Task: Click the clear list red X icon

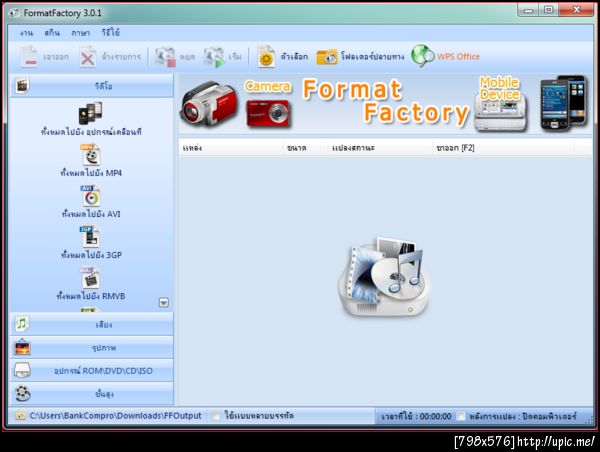Action: pyautogui.click(x=88, y=57)
